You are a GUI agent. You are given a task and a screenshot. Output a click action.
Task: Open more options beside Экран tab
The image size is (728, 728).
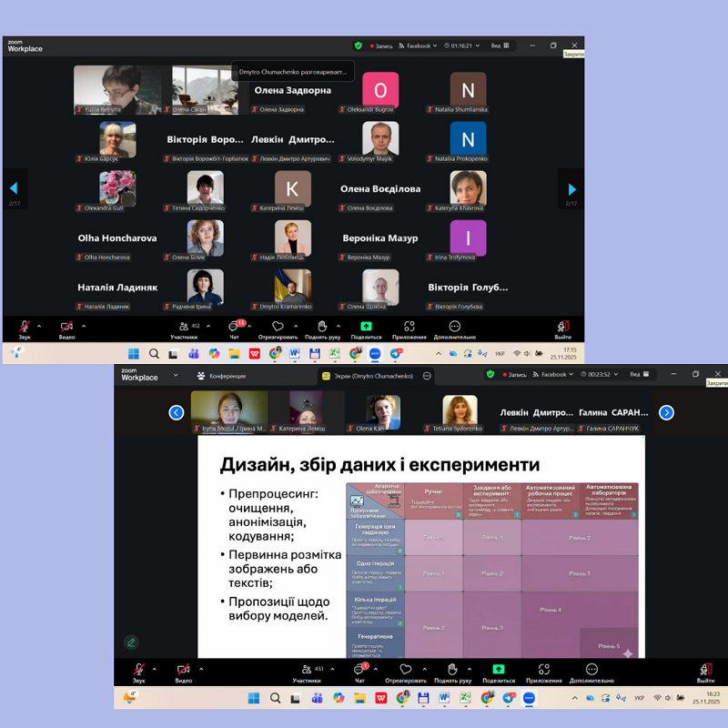(427, 376)
